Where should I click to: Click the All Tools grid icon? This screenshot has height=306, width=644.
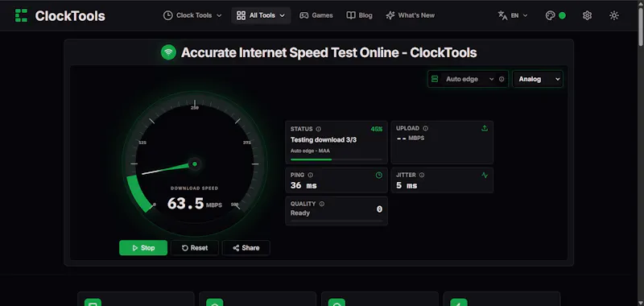point(241,15)
